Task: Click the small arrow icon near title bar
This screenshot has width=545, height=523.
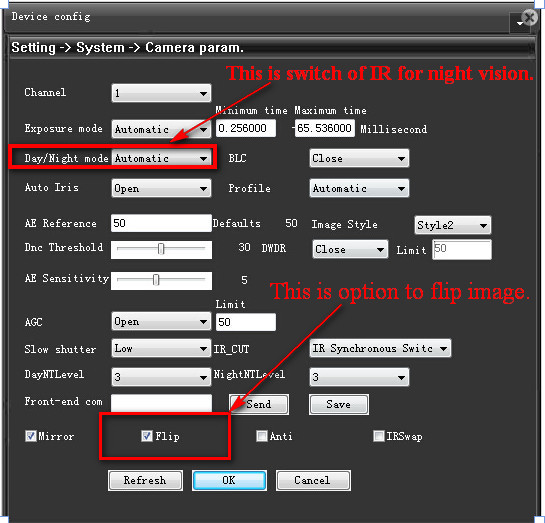Action: (x=520, y=23)
